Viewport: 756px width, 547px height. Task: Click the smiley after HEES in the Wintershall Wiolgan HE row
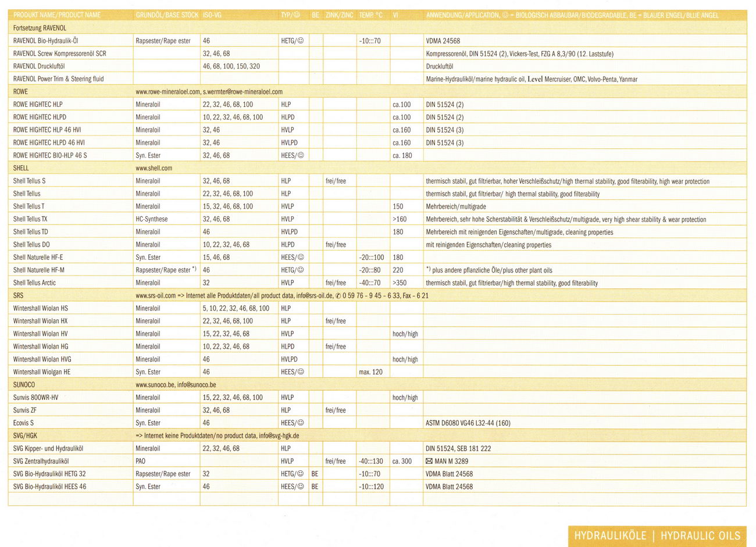point(301,372)
